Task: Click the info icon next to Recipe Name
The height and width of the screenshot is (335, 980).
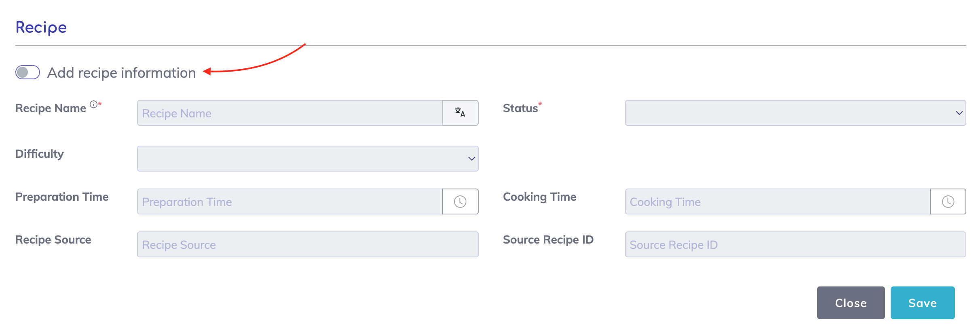Action: [93, 104]
